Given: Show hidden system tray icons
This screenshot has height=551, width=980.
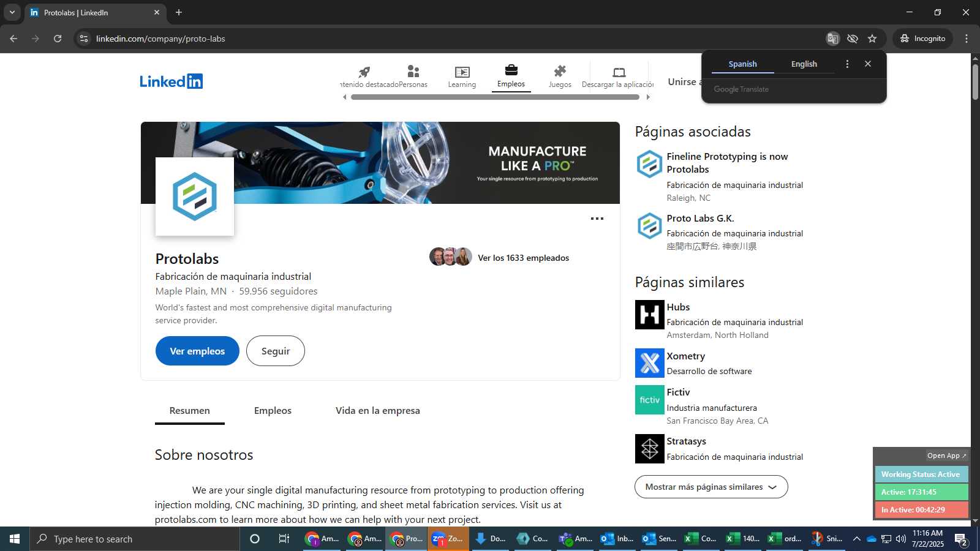Looking at the screenshot, I should click(856, 539).
